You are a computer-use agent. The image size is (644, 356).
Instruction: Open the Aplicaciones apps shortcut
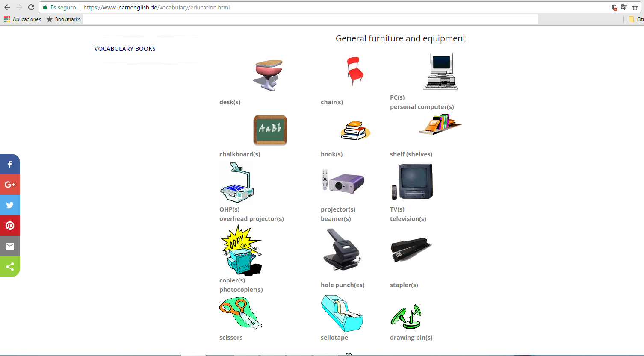[23, 19]
